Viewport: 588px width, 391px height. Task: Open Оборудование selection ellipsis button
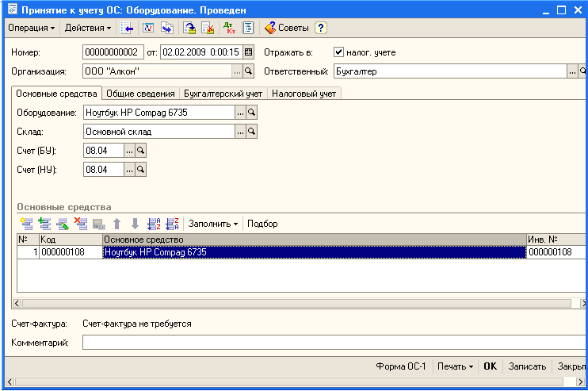tap(240, 112)
